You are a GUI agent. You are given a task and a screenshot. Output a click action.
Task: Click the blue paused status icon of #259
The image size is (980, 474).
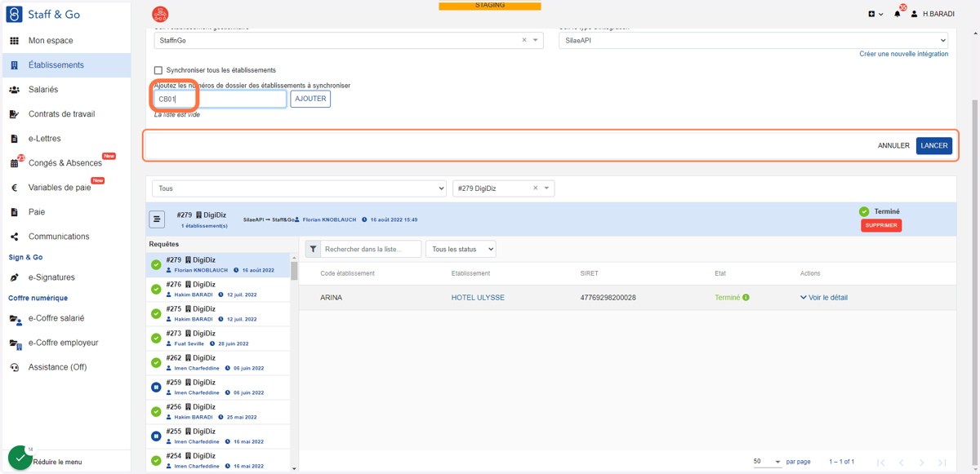click(x=156, y=388)
